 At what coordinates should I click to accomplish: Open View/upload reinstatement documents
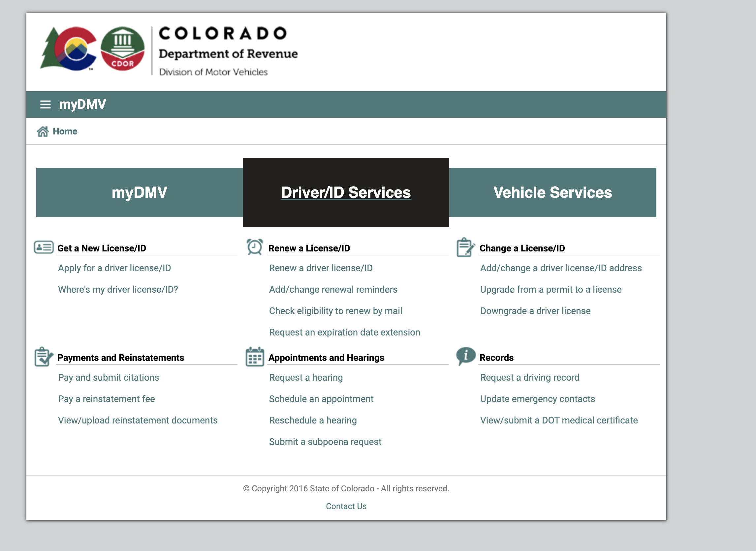pyautogui.click(x=138, y=420)
